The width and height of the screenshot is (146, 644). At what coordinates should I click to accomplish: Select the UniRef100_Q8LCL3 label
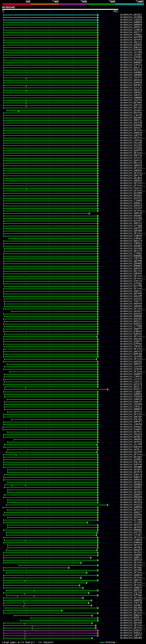pyautogui.click(x=131, y=67)
